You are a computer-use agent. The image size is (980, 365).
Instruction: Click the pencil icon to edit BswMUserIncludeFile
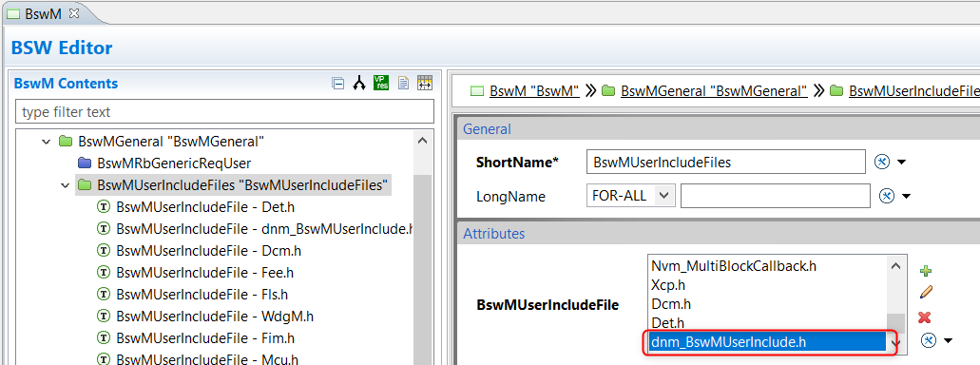pyautogui.click(x=926, y=292)
